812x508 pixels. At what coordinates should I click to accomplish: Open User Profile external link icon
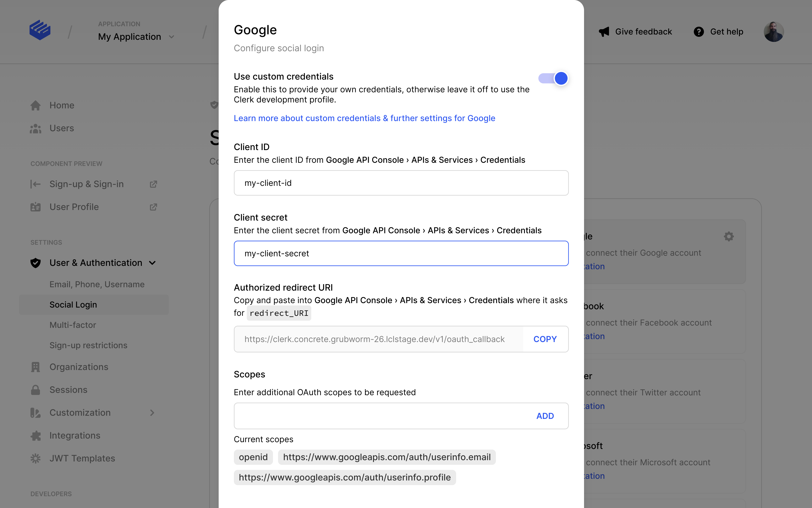[x=153, y=207]
